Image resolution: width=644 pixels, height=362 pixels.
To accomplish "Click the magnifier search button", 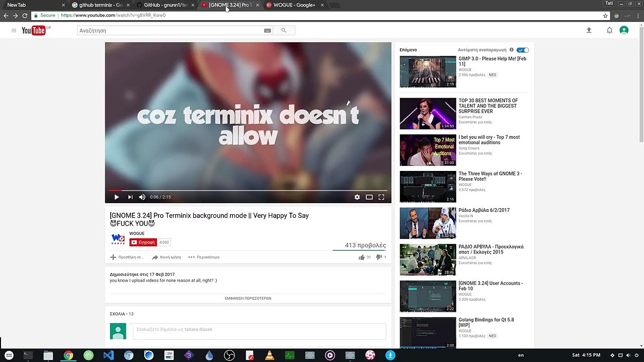I will pyautogui.click(x=284, y=31).
